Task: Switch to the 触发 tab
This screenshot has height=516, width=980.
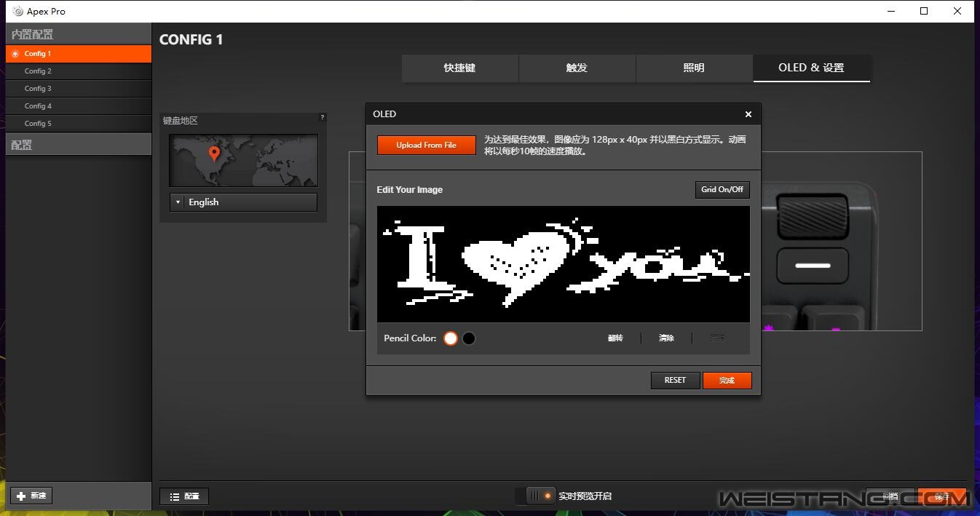Action: [577, 68]
